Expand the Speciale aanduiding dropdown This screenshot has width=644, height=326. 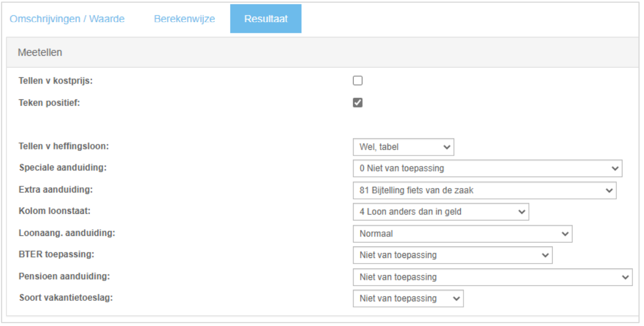click(x=488, y=168)
